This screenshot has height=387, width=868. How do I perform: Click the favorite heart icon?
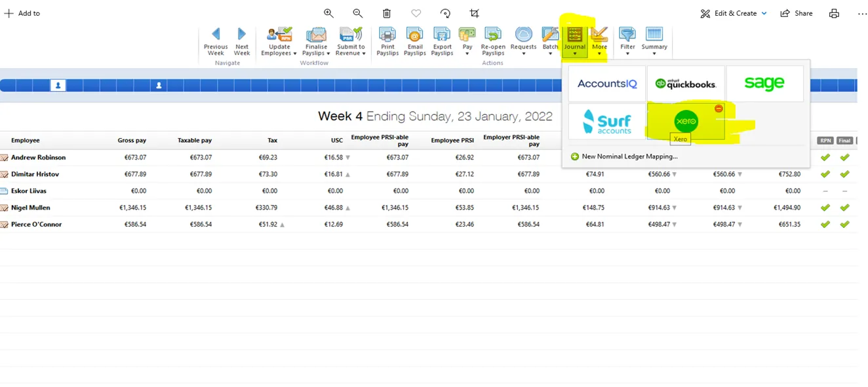click(416, 13)
